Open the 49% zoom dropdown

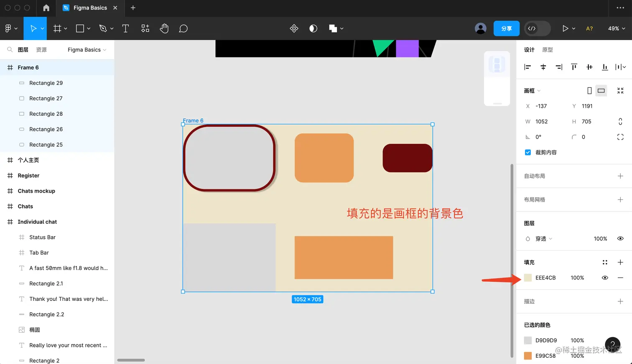click(617, 28)
